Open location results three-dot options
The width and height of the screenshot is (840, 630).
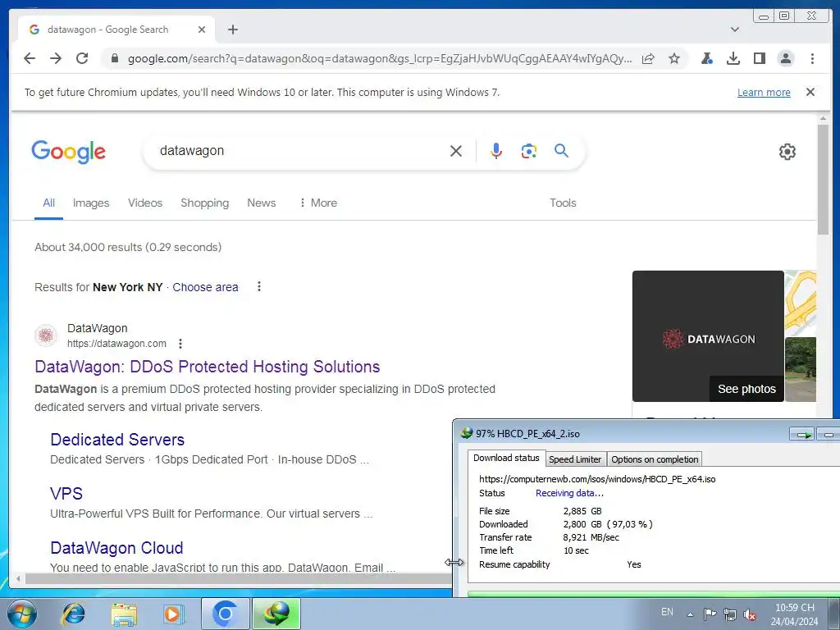click(x=258, y=286)
